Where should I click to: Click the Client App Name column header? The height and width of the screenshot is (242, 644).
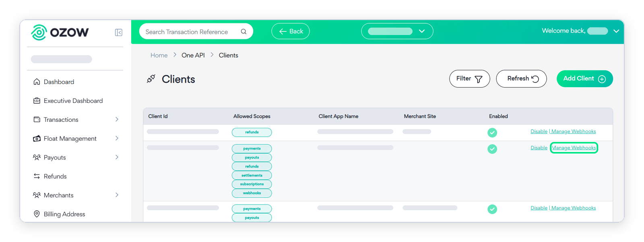(339, 116)
